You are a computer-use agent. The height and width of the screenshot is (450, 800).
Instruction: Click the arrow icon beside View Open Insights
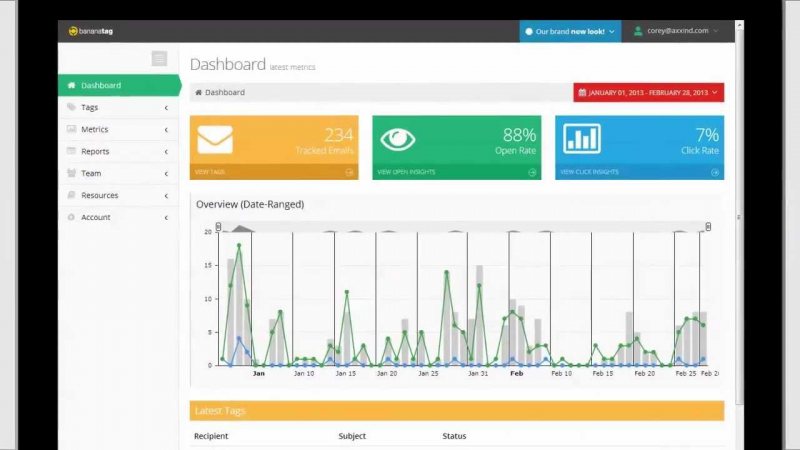pyautogui.click(x=532, y=172)
